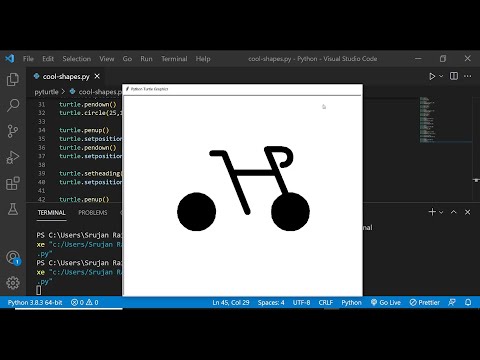
Task: Minimize the VS Code window
Action: click(418, 59)
